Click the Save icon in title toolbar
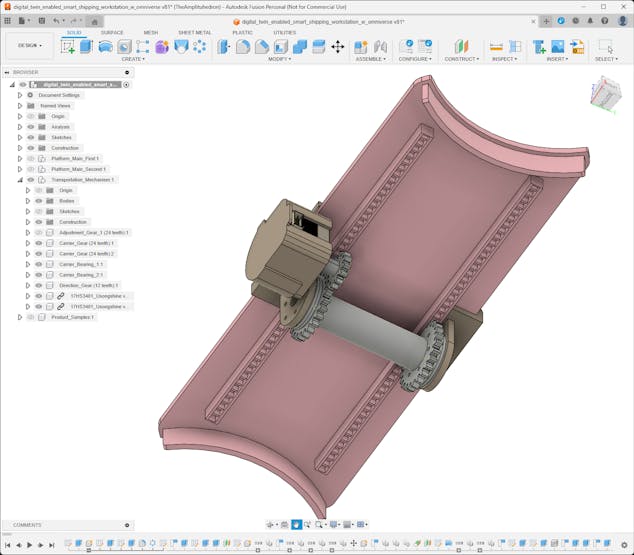The height and width of the screenshot is (555, 634). 41,20
